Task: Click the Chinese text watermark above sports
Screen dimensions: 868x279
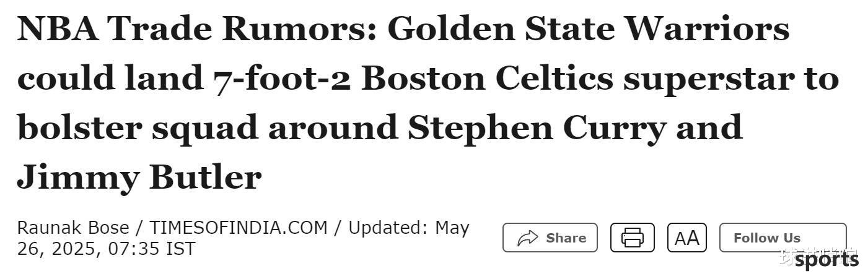Action: pyautogui.click(x=817, y=252)
